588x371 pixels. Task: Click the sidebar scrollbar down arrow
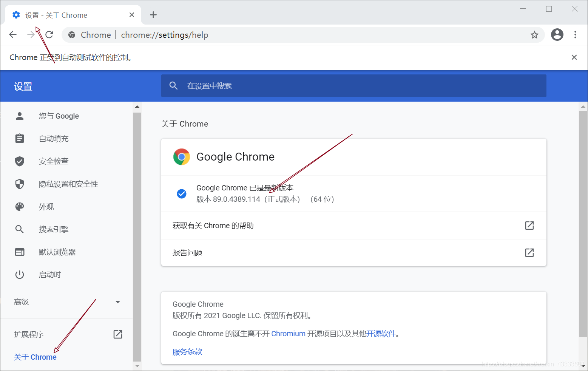pyautogui.click(x=137, y=366)
